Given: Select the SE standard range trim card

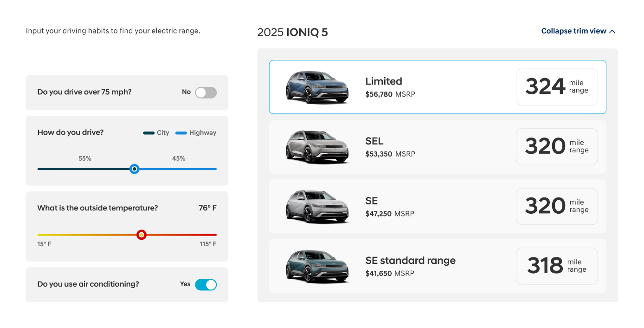Looking at the screenshot, I should click(438, 266).
